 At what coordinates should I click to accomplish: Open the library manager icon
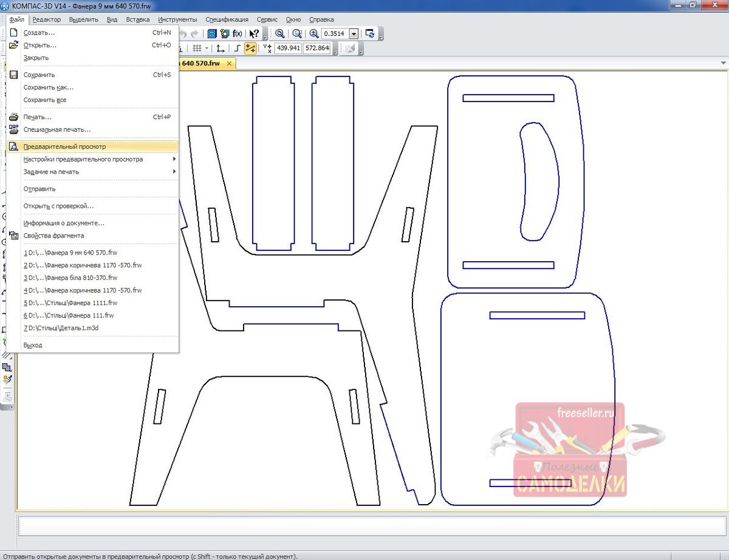point(213,34)
